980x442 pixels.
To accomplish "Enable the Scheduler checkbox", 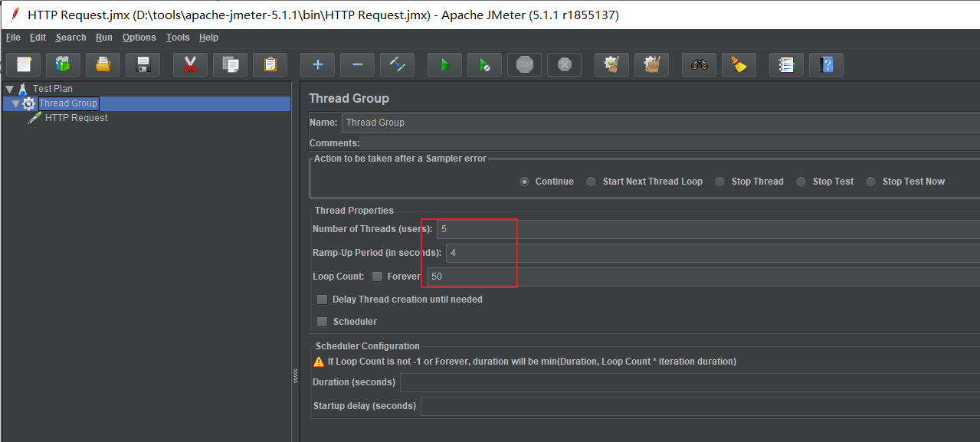I will 322,322.
